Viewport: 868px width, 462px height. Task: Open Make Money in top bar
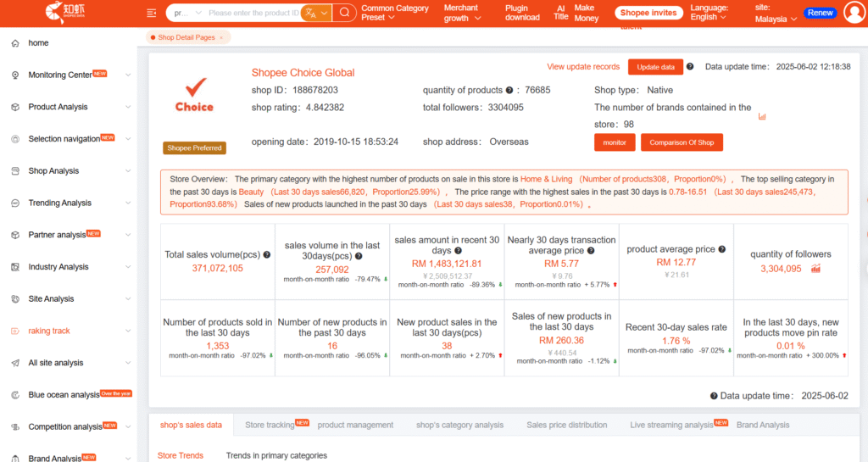(587, 13)
